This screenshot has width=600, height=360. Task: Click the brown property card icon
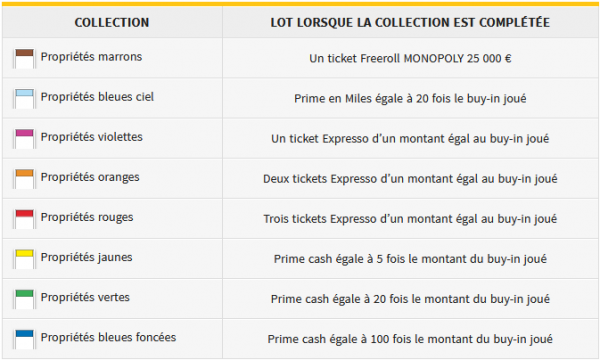[24, 59]
